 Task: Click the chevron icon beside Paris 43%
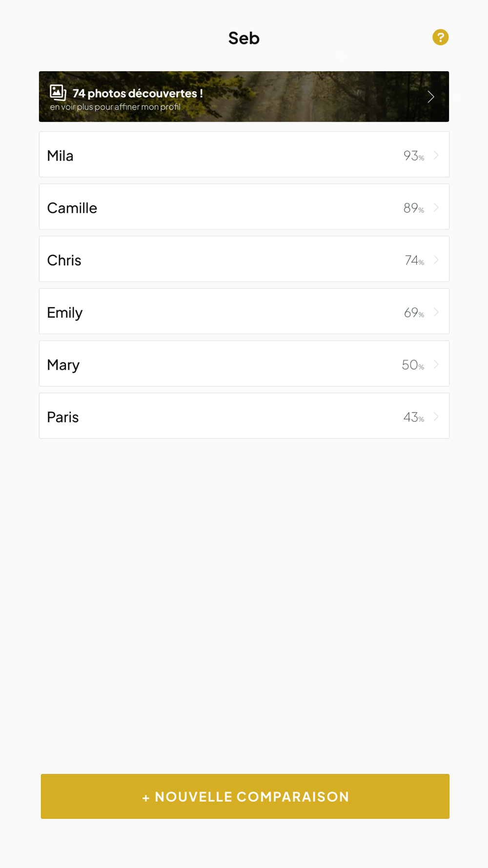tap(436, 416)
